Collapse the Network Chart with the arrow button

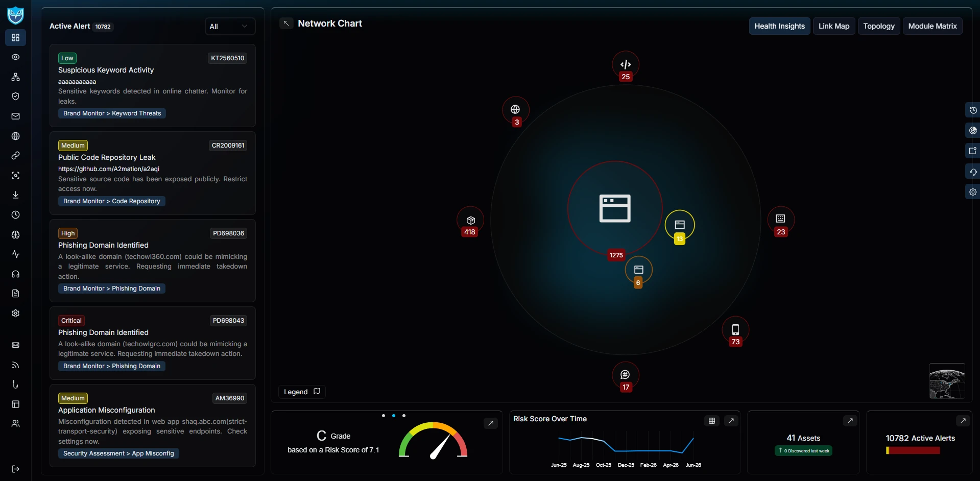tap(286, 23)
